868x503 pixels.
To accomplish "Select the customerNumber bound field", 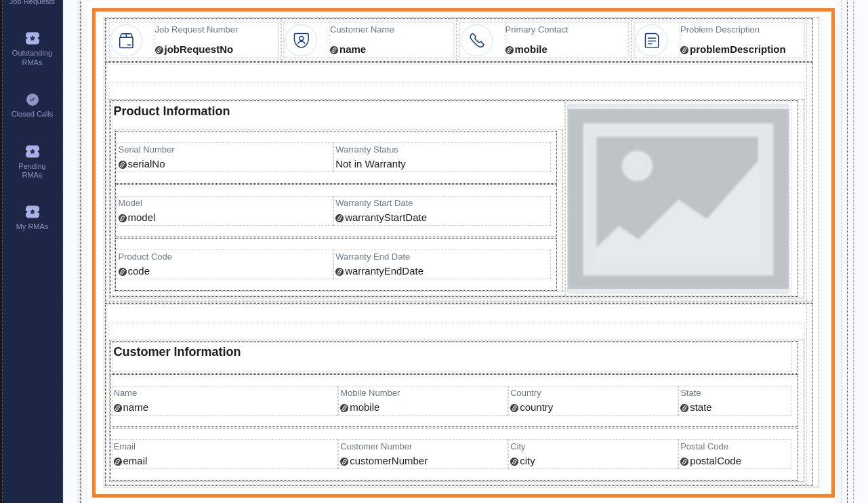I will pos(388,461).
